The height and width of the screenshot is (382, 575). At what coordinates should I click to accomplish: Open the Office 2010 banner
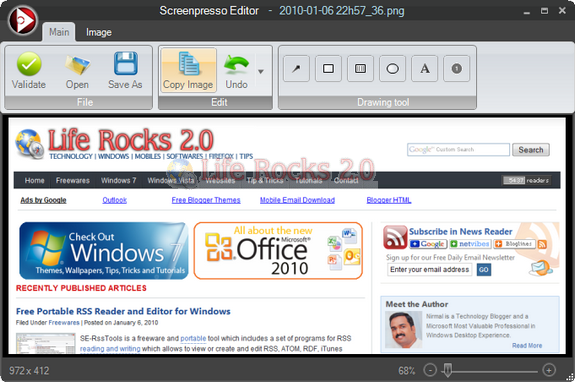pyautogui.click(x=278, y=251)
